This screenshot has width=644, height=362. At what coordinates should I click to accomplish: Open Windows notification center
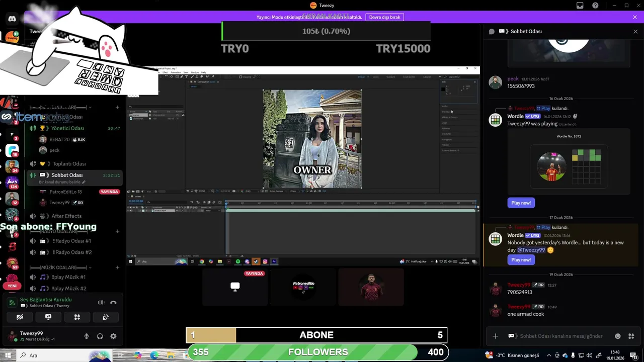pyautogui.click(x=633, y=355)
